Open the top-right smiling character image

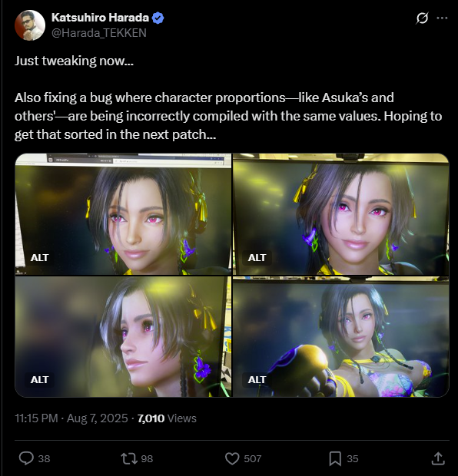pos(341,214)
